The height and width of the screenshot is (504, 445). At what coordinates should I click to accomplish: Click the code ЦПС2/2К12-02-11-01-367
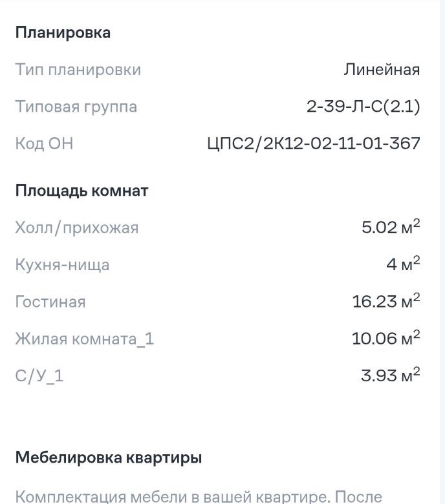click(x=313, y=143)
